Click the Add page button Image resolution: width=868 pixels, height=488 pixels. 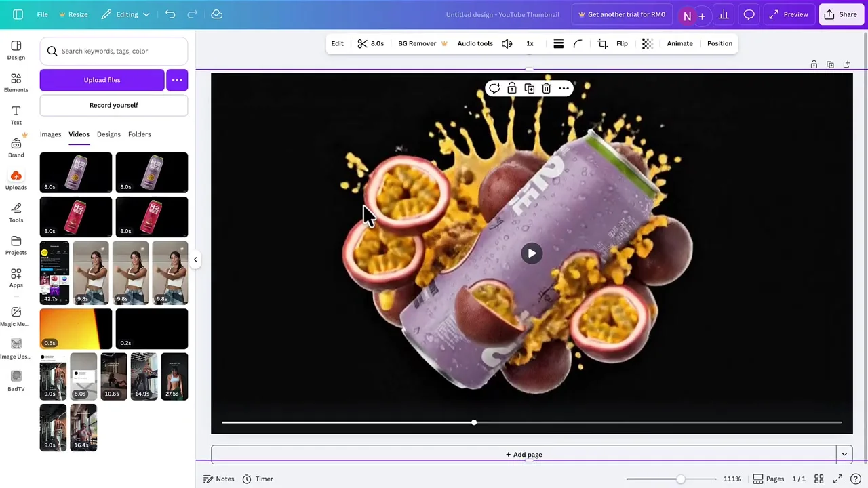point(524,455)
